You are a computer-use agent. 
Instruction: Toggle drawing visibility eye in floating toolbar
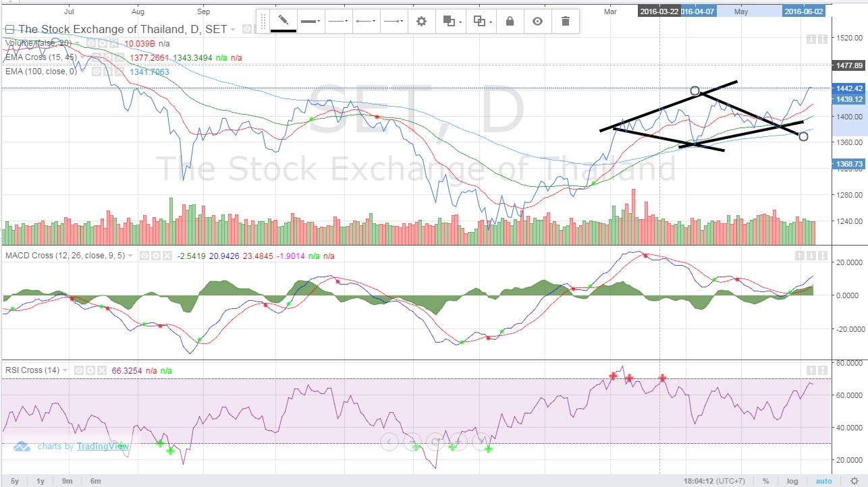(537, 22)
